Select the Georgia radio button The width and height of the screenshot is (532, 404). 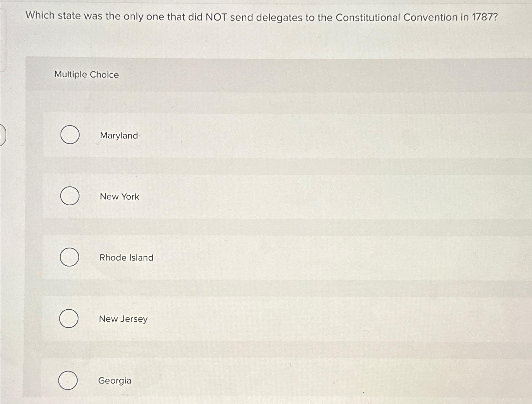(68, 380)
